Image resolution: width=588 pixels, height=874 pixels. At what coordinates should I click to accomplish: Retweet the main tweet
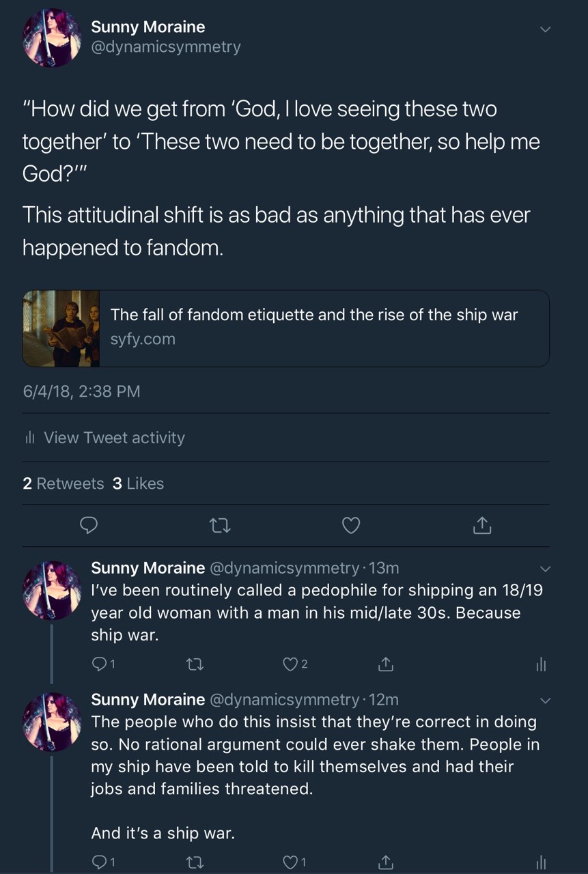[x=219, y=525]
